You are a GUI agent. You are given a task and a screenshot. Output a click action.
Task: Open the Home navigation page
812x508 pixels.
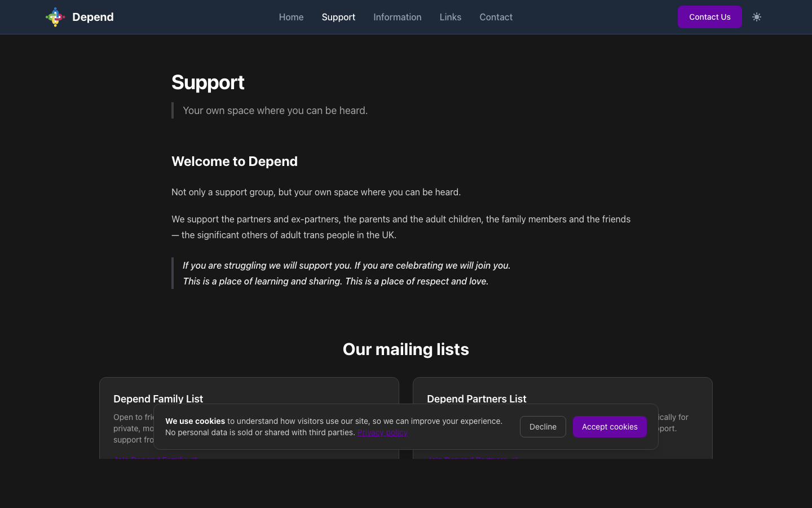coord(291,17)
